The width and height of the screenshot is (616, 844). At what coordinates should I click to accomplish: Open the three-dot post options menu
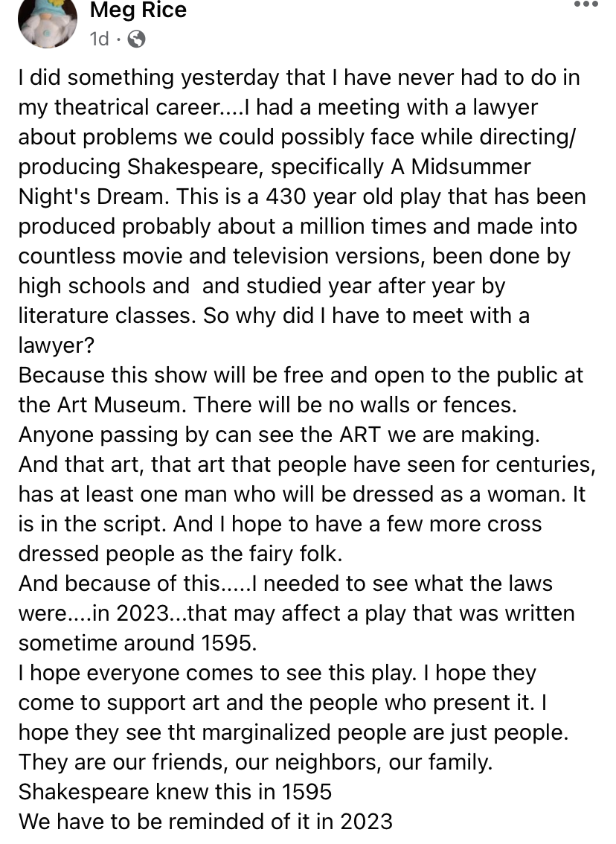[586, 4]
